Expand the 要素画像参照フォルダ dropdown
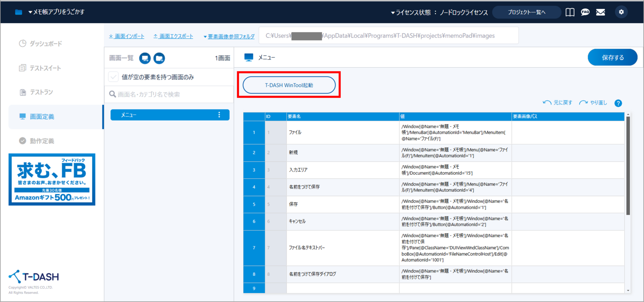 229,36
